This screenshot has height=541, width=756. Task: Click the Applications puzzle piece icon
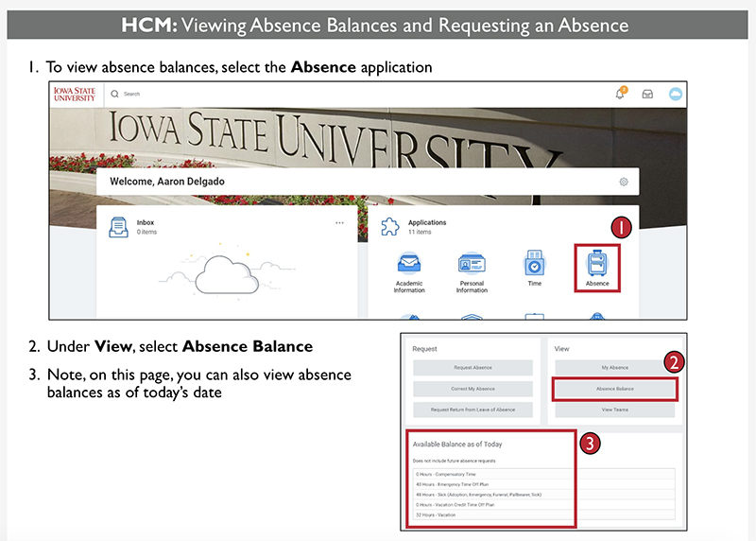point(390,227)
